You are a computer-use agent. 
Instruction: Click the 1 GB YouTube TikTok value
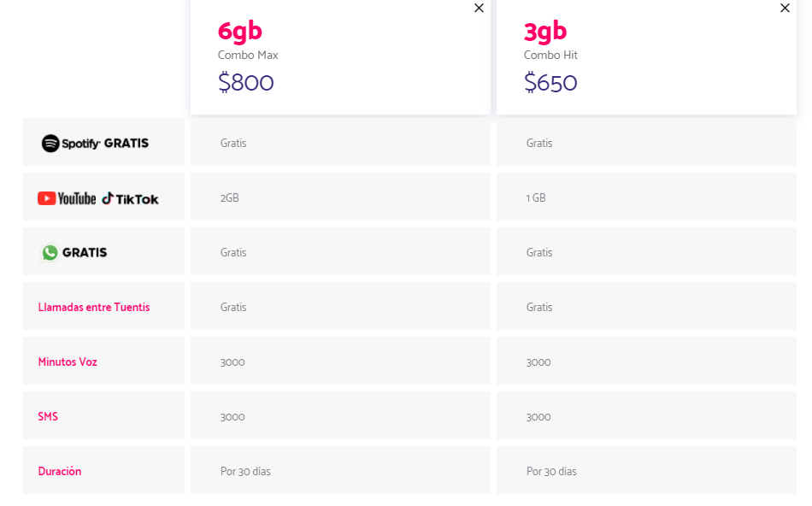tap(536, 197)
